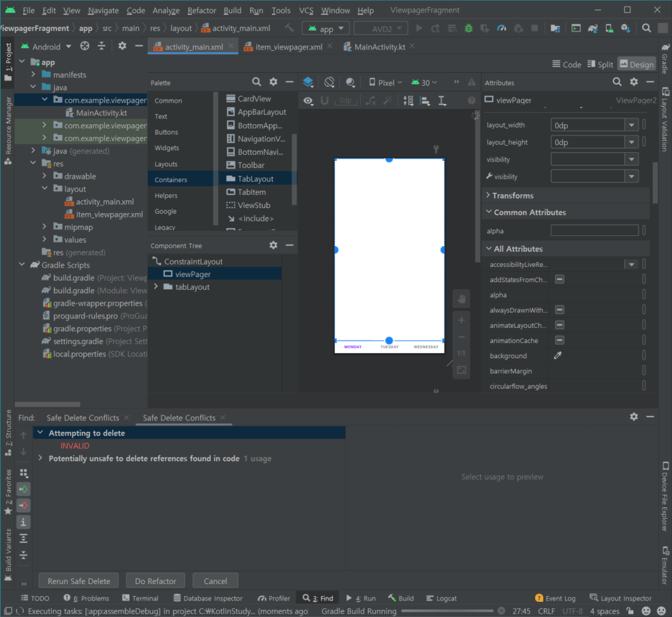This screenshot has width=672, height=617.
Task: Open Search Everywhere magnifier icon
Action: pyautogui.click(x=646, y=29)
